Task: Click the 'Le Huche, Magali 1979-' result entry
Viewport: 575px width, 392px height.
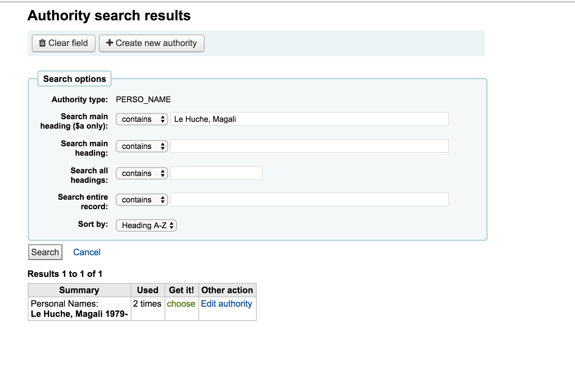Action: tap(79, 314)
